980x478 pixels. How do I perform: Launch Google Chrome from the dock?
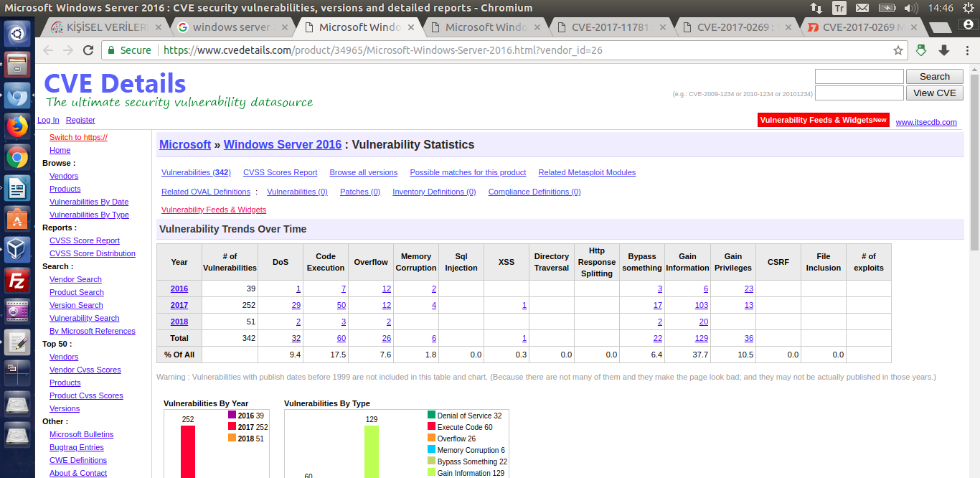coord(17,157)
